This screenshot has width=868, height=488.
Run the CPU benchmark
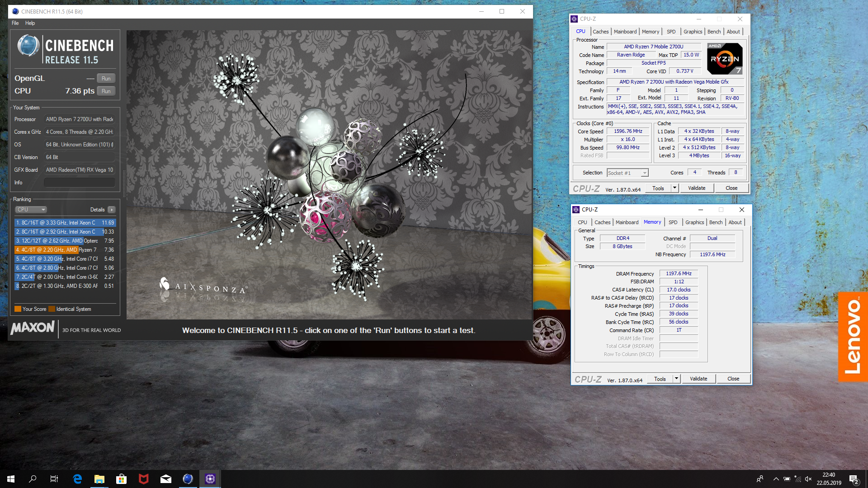pos(106,91)
